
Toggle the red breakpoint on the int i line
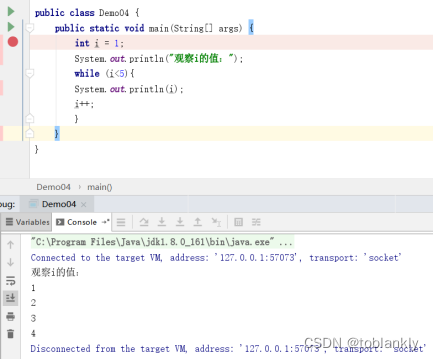[x=13, y=42]
